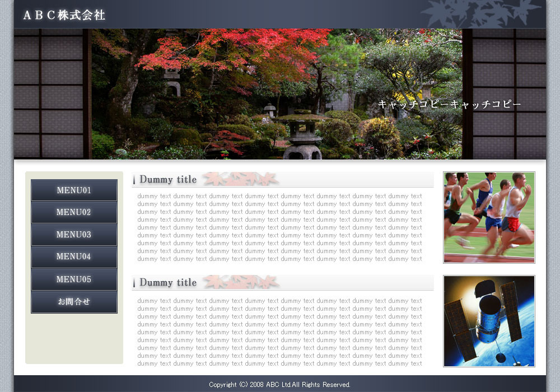View the runners photo thumbnail

[x=489, y=217]
